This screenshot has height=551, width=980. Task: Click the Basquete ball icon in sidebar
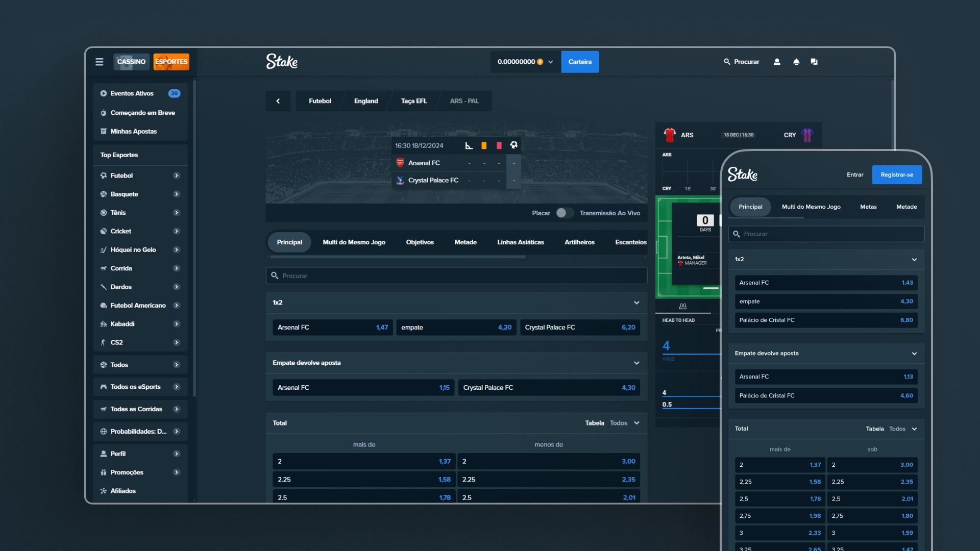click(x=104, y=194)
